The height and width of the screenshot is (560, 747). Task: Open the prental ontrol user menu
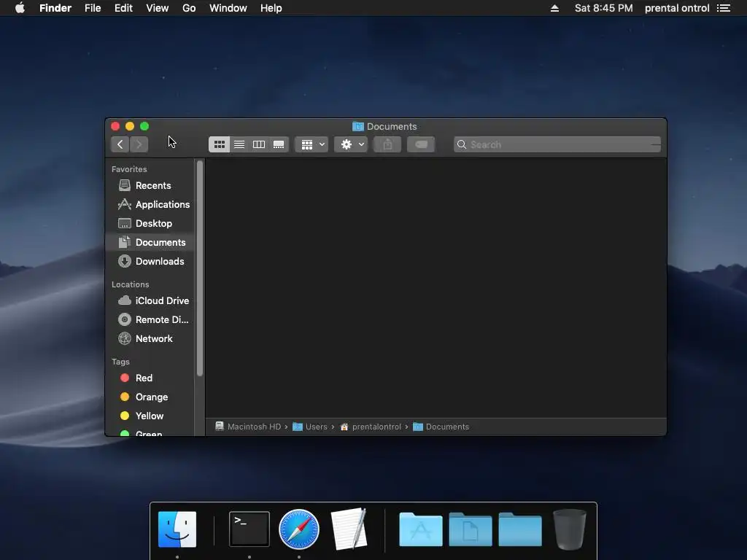pos(677,8)
